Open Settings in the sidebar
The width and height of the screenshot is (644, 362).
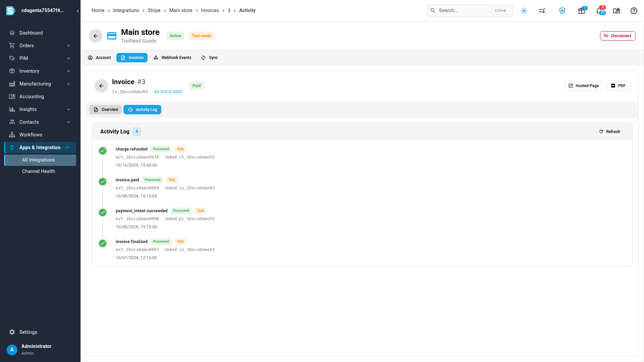point(40,332)
